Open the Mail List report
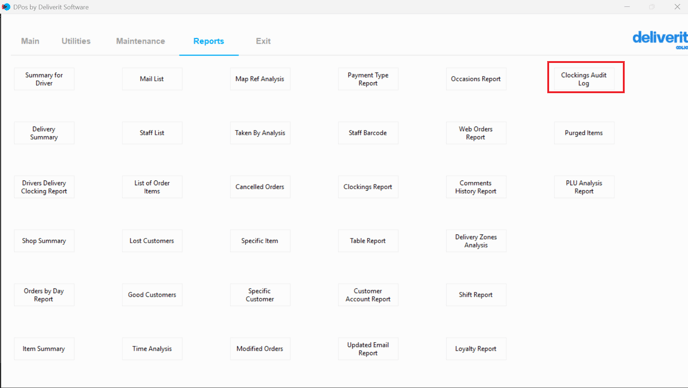Image resolution: width=688 pixels, height=388 pixels. (x=152, y=79)
